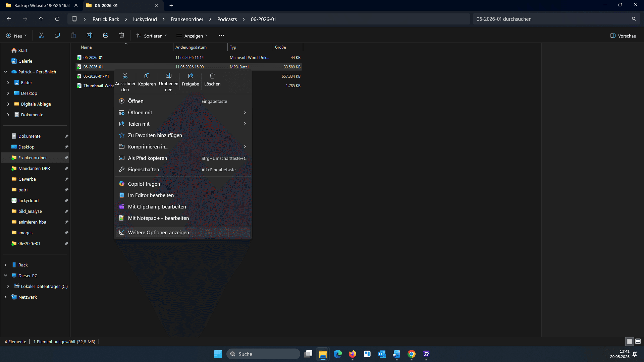Click Podcasts in the breadcrumb path
Screen dimensions: 644x362
pyautogui.click(x=227, y=19)
